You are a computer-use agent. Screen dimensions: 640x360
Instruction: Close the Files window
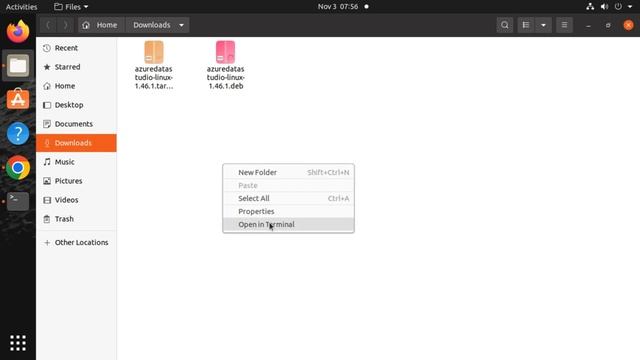628,25
